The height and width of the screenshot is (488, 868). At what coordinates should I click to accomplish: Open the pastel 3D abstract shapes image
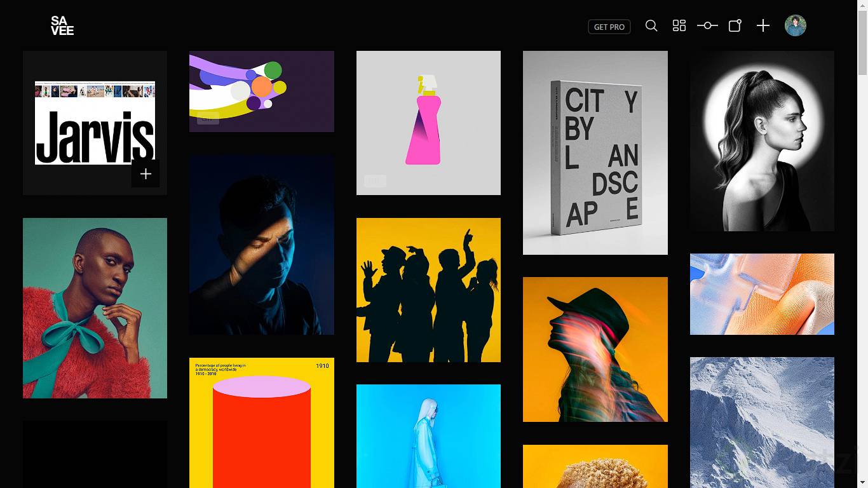click(x=762, y=294)
